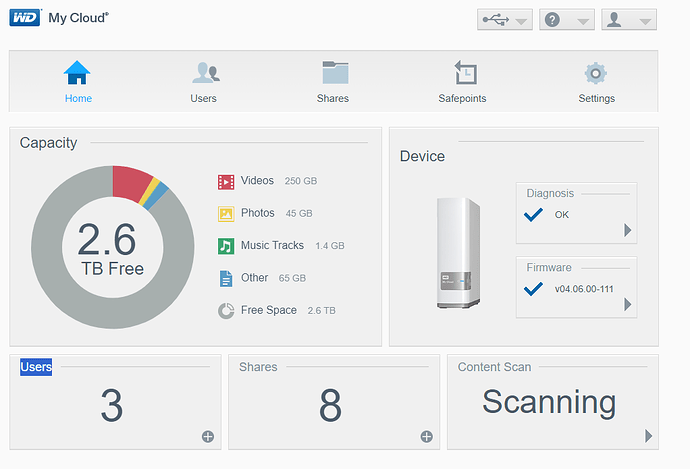Click the Other 65 GB value
Viewport: 690px width, 469px height.
[x=292, y=278]
